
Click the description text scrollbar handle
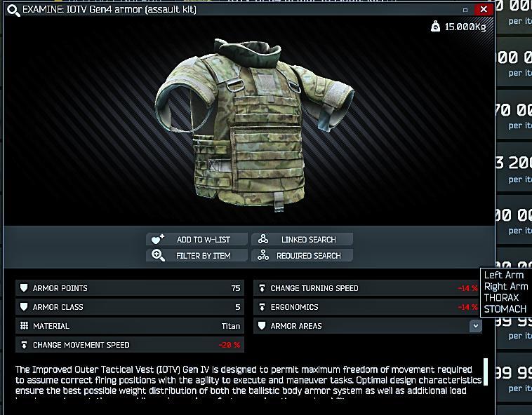[x=486, y=372]
